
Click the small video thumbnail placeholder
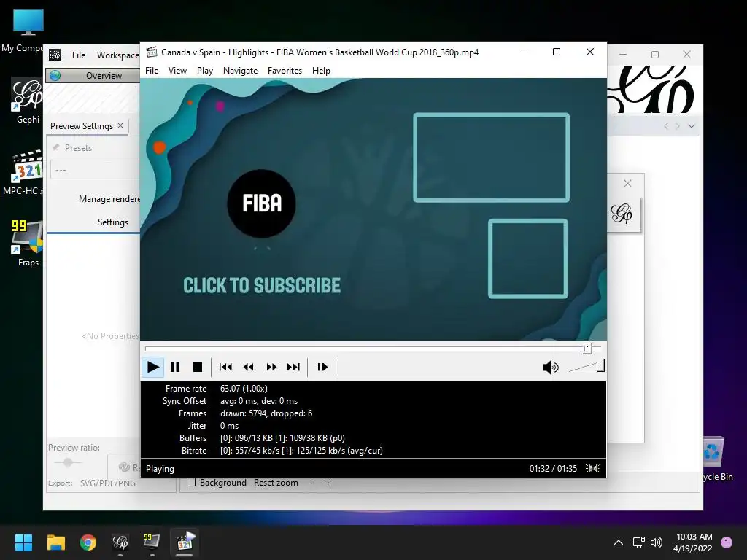(x=528, y=259)
